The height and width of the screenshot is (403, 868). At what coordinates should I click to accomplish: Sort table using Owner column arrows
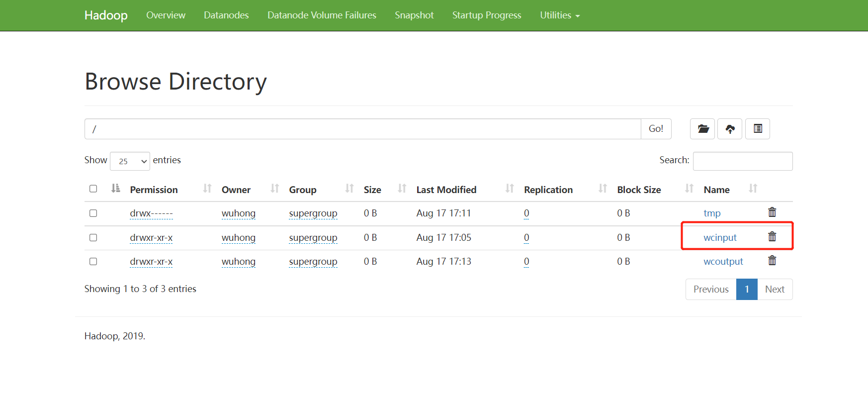click(275, 189)
